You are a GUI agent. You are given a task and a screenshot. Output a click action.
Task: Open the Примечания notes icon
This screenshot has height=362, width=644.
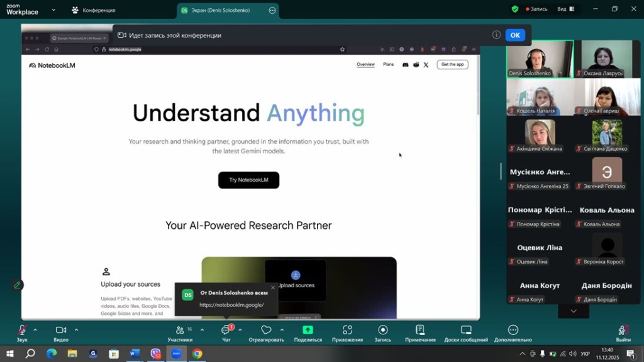420,331
